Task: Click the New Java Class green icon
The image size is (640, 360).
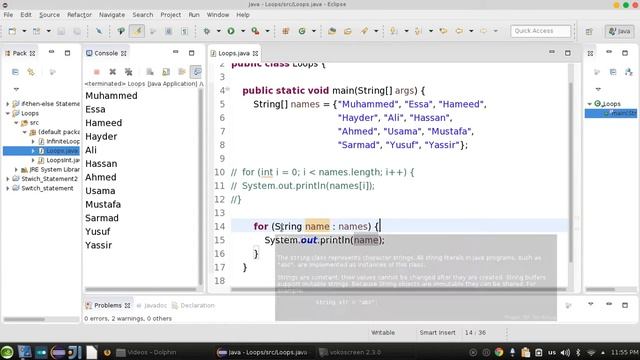Action: (x=302, y=31)
